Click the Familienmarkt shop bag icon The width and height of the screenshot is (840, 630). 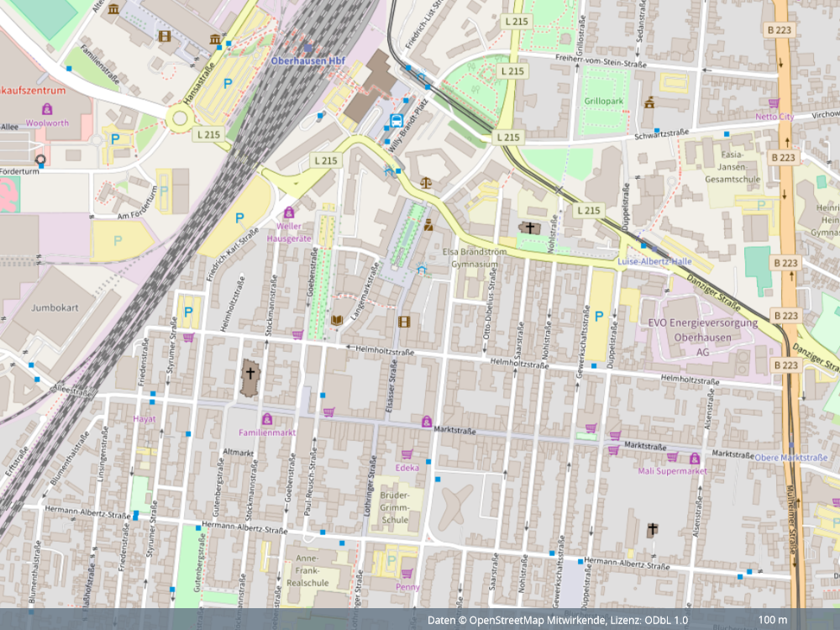[267, 419]
